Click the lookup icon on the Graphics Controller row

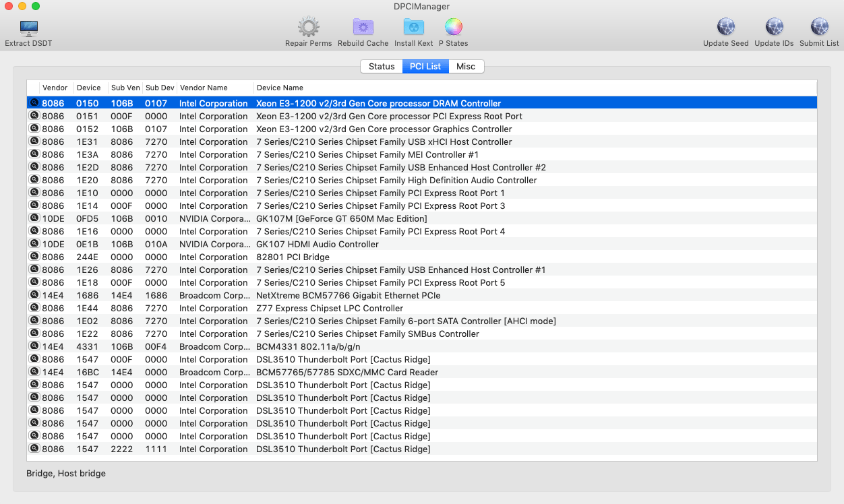tap(34, 129)
